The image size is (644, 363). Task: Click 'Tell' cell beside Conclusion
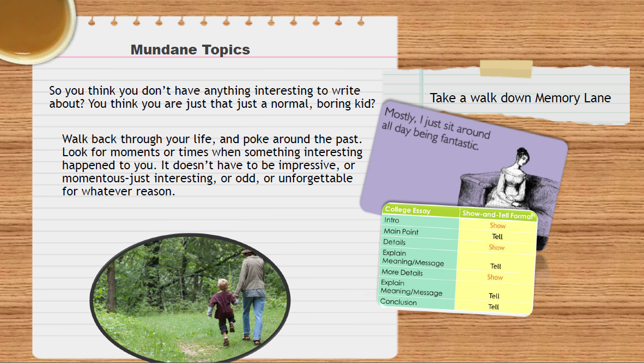494,307
